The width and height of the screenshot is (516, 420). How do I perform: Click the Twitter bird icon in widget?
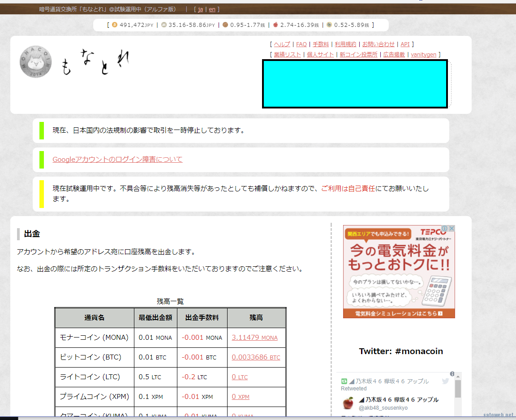[x=445, y=381]
